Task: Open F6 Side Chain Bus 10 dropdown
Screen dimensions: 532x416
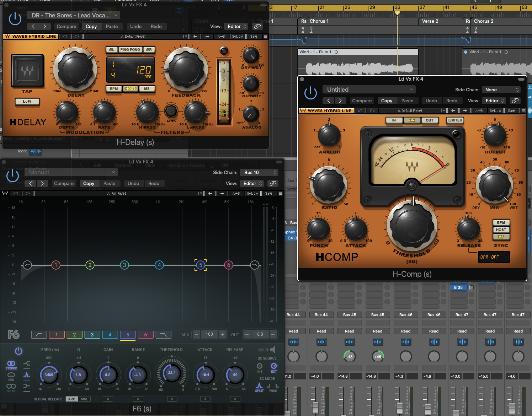Action: pyautogui.click(x=259, y=173)
